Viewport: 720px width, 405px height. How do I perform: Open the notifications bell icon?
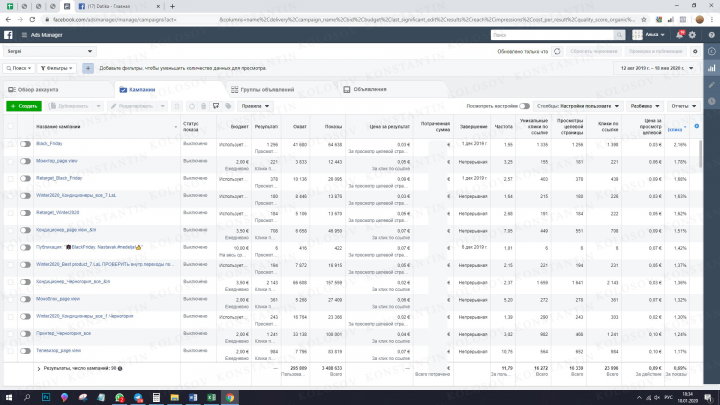pyautogui.click(x=680, y=35)
